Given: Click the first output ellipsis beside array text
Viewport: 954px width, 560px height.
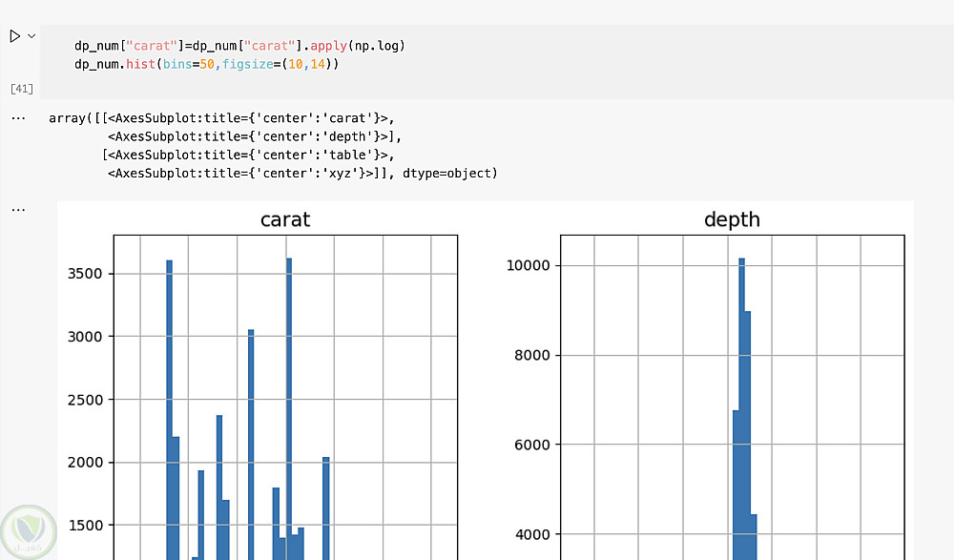Looking at the screenshot, I should pos(18,118).
